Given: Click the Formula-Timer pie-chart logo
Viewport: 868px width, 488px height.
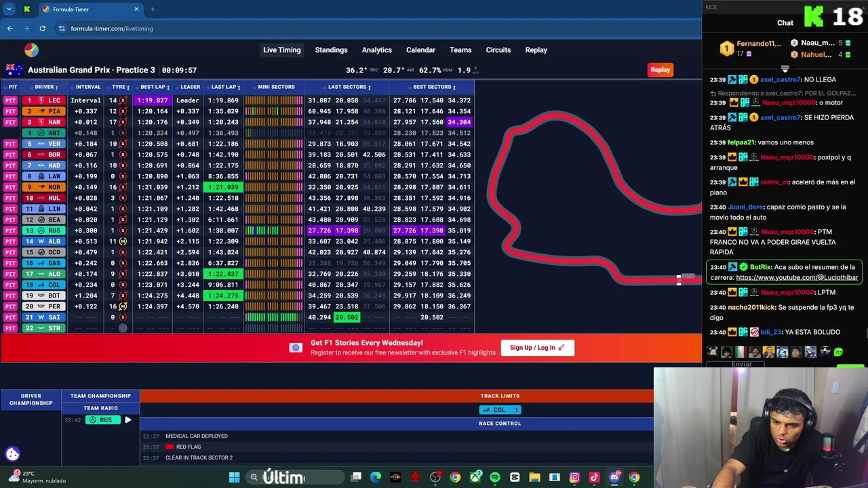Looking at the screenshot, I should 31,50.
